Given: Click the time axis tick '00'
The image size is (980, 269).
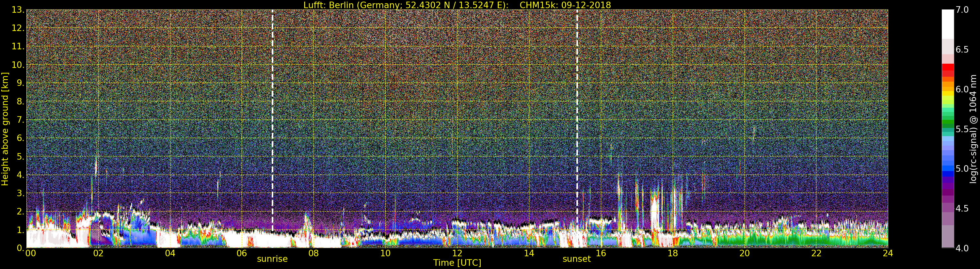Looking at the screenshot, I should point(30,253).
